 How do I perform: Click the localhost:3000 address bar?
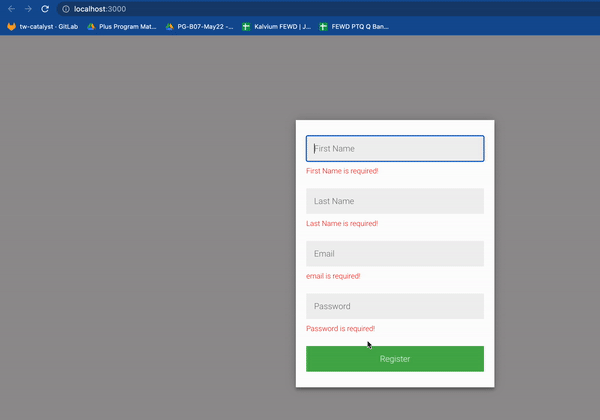329,9
